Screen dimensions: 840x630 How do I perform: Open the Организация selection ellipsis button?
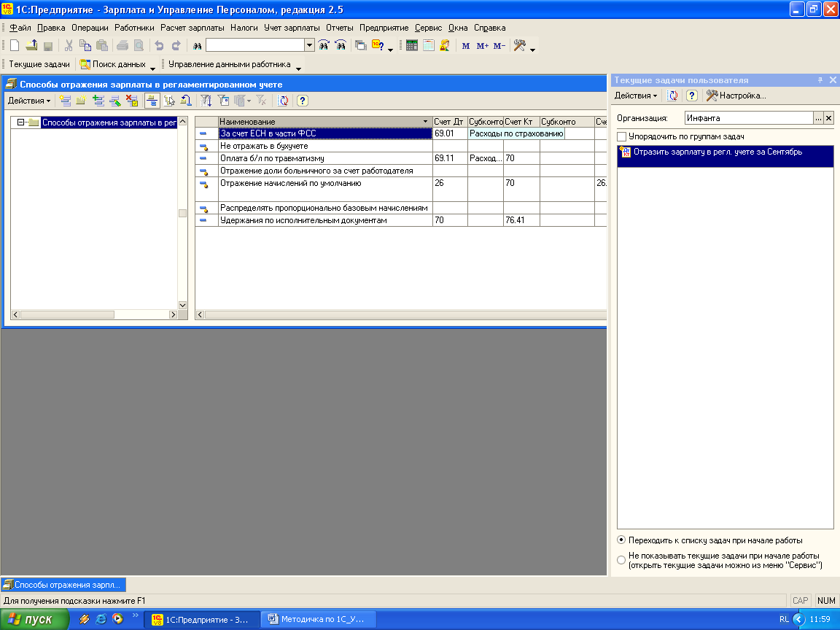pos(818,118)
